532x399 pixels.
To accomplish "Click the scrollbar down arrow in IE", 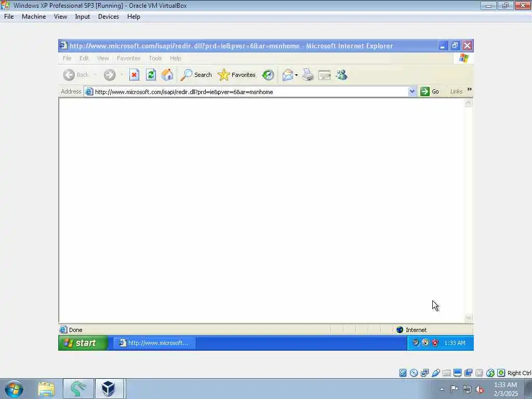I will (x=469, y=318).
